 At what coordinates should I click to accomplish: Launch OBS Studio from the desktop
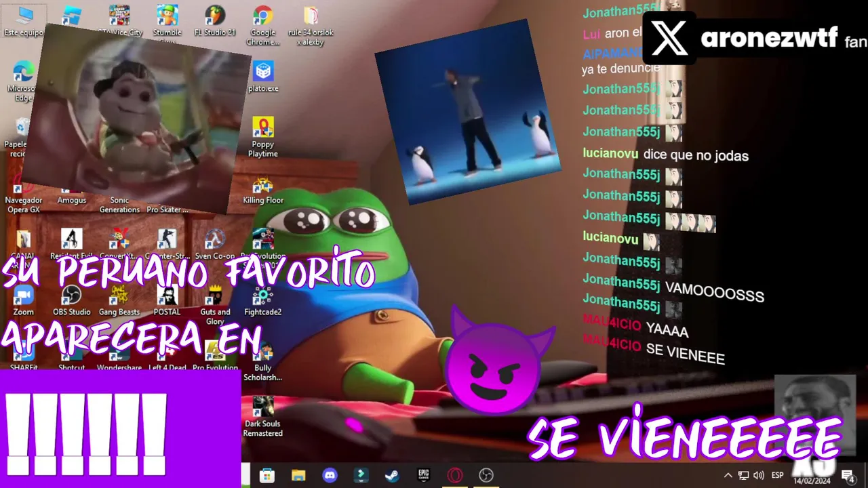(71, 300)
